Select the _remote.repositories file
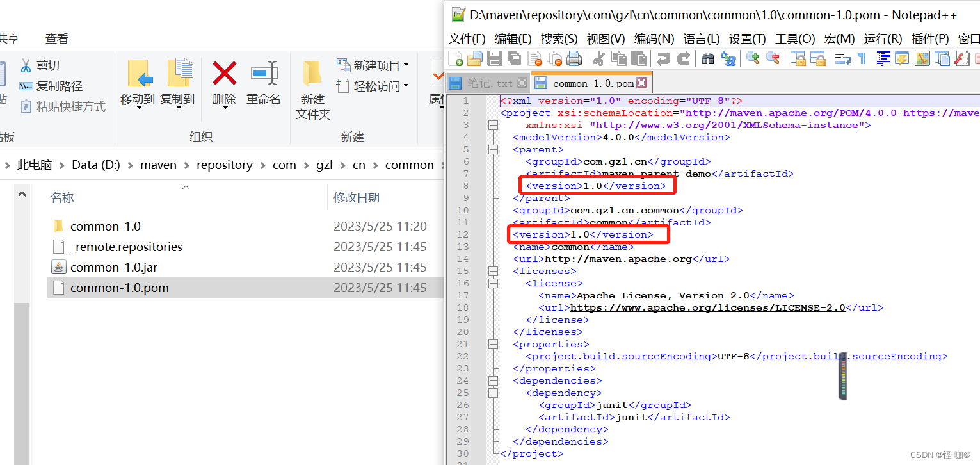980x465 pixels. [x=245, y=247]
